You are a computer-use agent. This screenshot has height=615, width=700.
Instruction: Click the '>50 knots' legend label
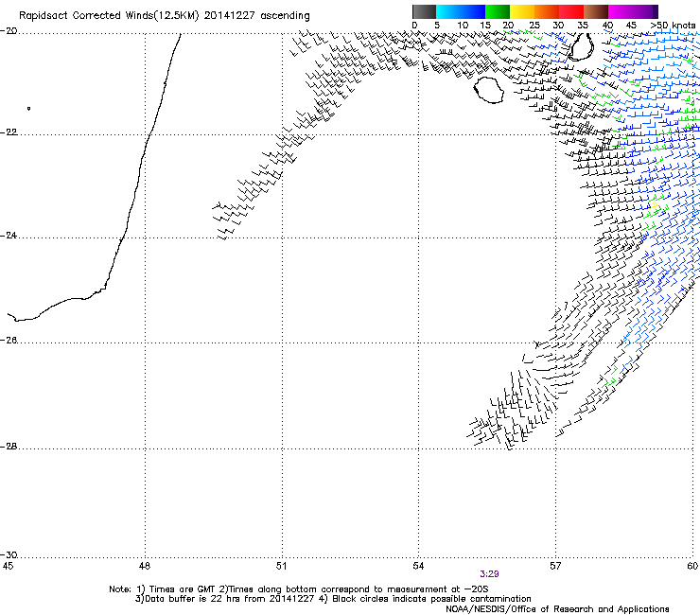(x=673, y=26)
